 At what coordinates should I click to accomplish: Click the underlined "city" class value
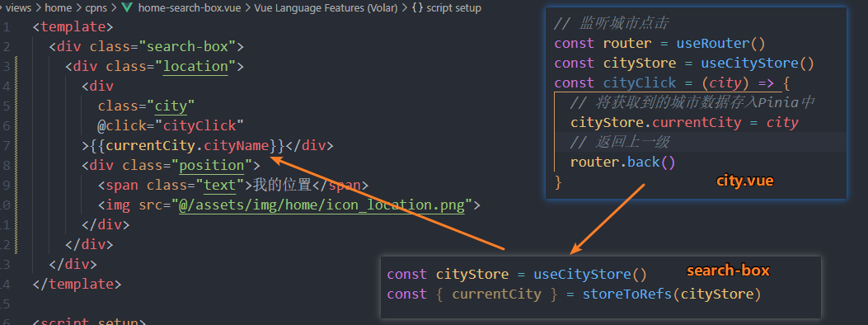tap(171, 106)
